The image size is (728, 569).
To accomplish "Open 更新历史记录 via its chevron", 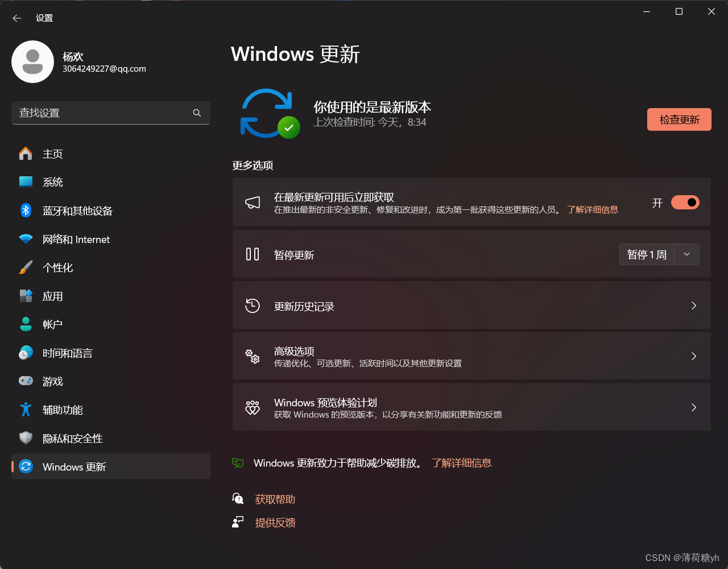I will coord(693,306).
